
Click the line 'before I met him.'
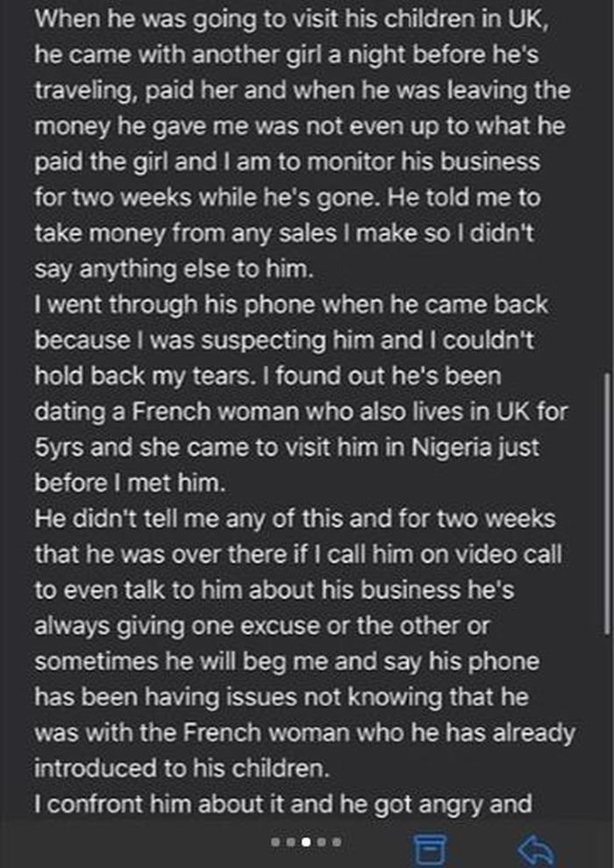coord(131,483)
